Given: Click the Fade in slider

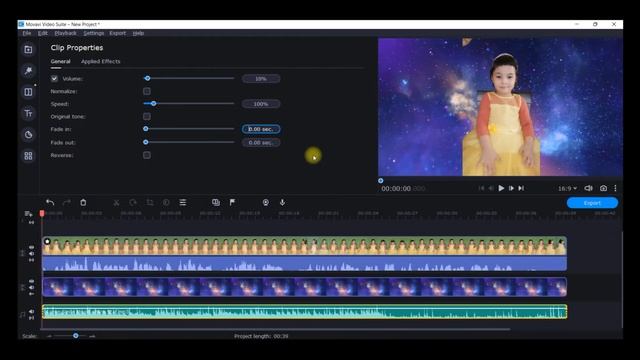Looking at the screenshot, I should (x=189, y=129).
